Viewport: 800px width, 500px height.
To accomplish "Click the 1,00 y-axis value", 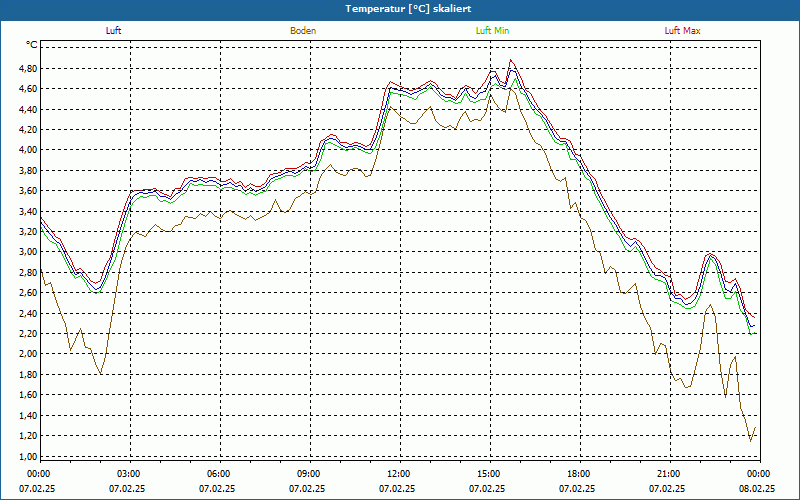I will click(x=29, y=456).
